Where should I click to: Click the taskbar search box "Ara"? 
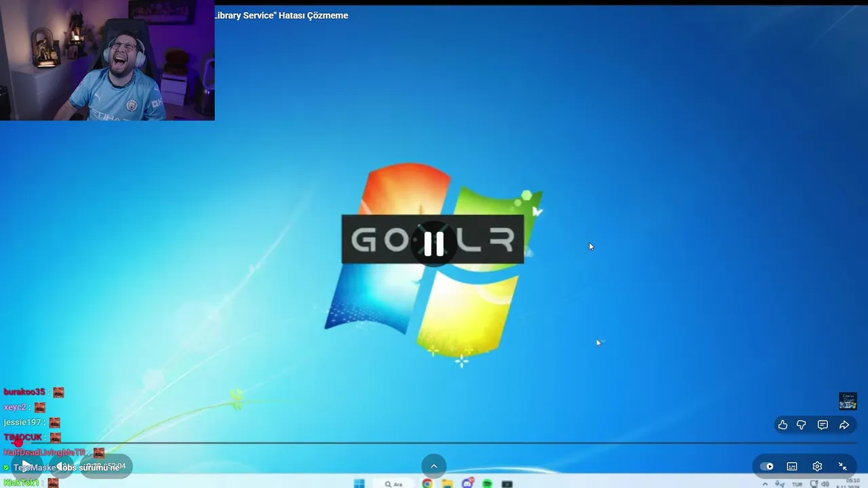pos(394,484)
